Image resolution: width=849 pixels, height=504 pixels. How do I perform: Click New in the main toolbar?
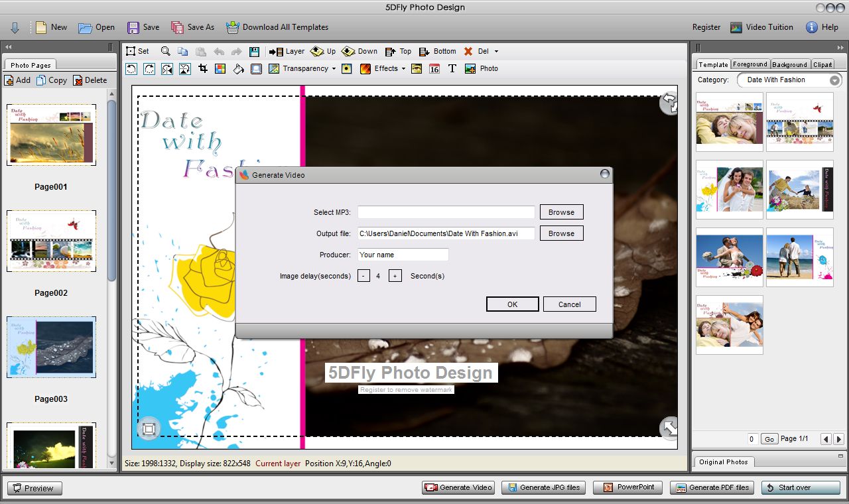51,27
